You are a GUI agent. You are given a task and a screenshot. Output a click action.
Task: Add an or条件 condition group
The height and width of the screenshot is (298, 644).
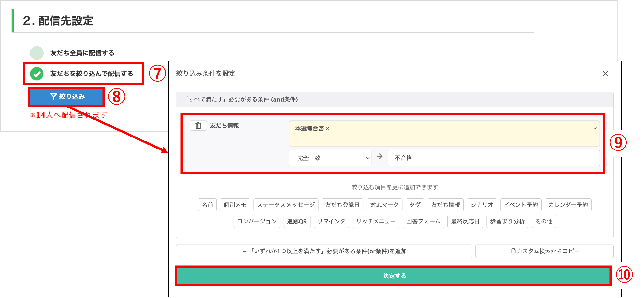click(324, 251)
